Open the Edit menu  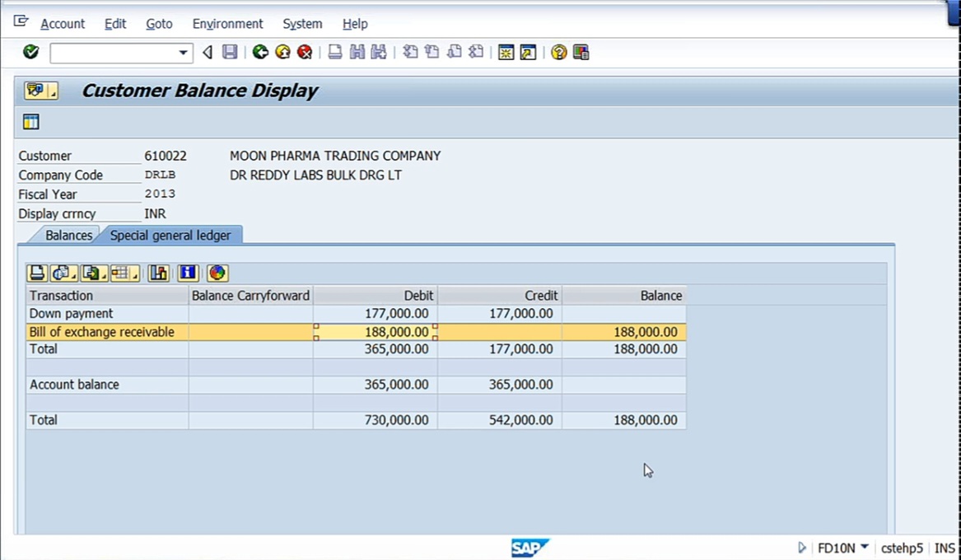coord(115,24)
